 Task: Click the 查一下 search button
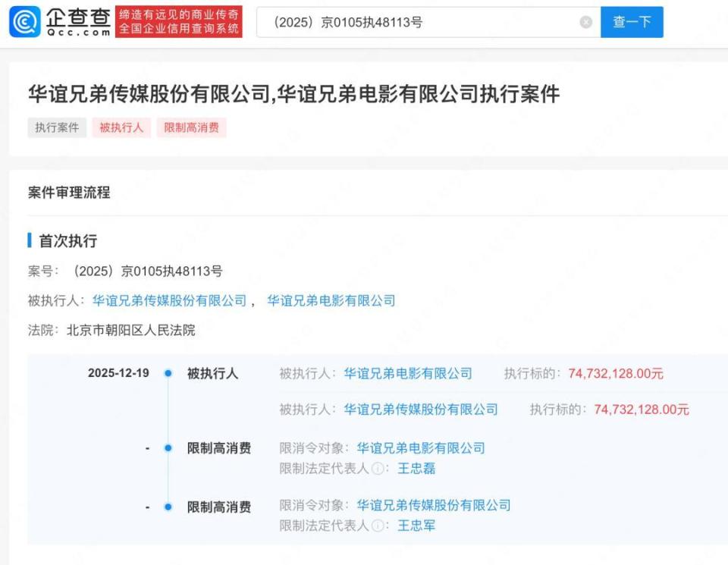(632, 22)
